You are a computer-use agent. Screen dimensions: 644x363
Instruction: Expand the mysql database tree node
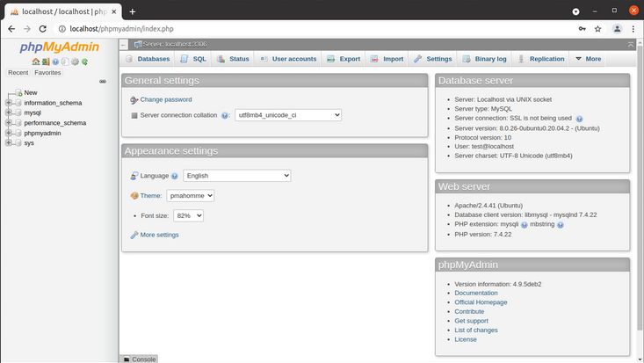[x=8, y=113]
